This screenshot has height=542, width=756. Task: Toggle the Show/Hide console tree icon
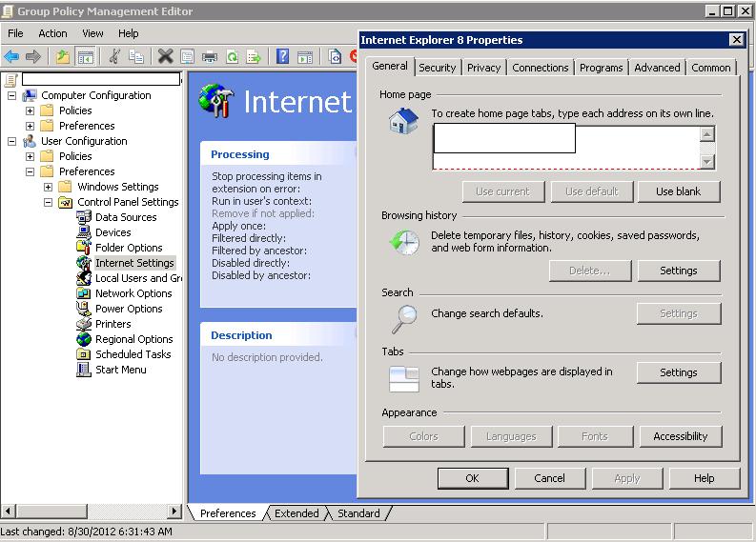point(86,57)
